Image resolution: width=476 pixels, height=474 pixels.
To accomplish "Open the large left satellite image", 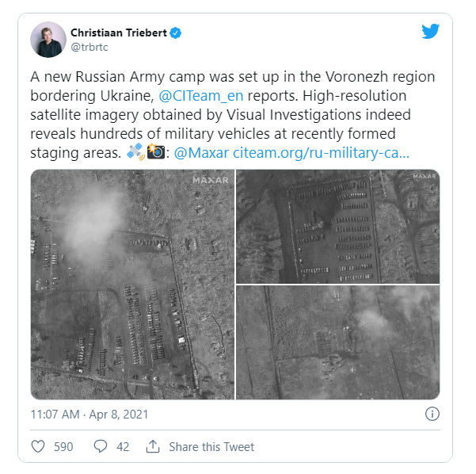I will 132,285.
